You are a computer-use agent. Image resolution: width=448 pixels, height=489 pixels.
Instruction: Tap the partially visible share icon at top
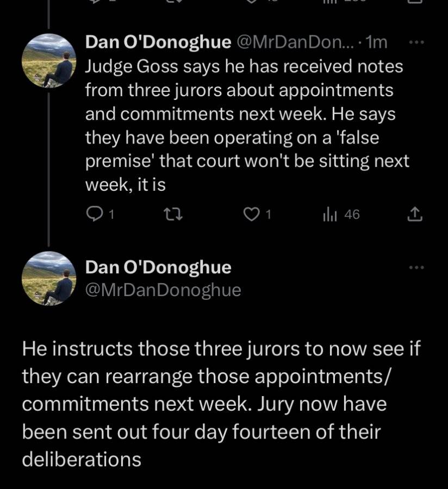415,2
